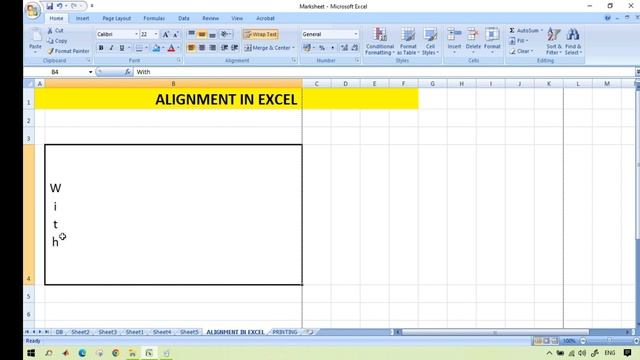Open the Formulas ribbon tab
The height and width of the screenshot is (360, 640).
pyautogui.click(x=154, y=18)
